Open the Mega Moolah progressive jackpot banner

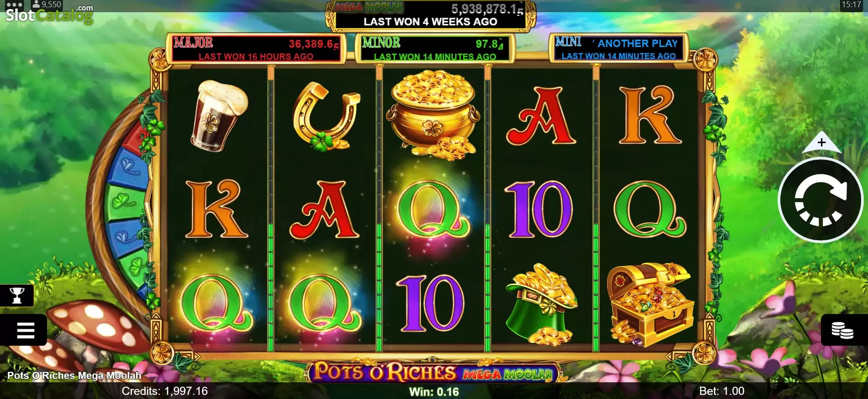pos(431,15)
